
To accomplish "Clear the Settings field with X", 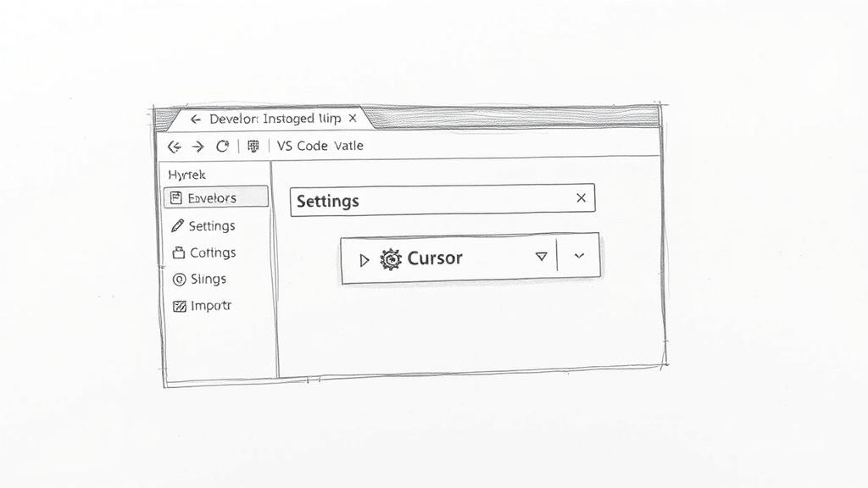I will coord(581,198).
